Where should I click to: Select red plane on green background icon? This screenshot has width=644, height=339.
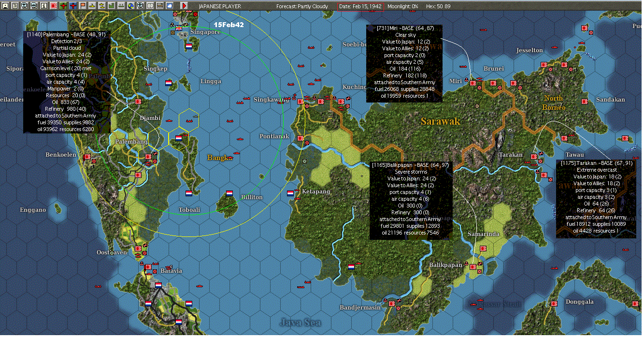63,6
